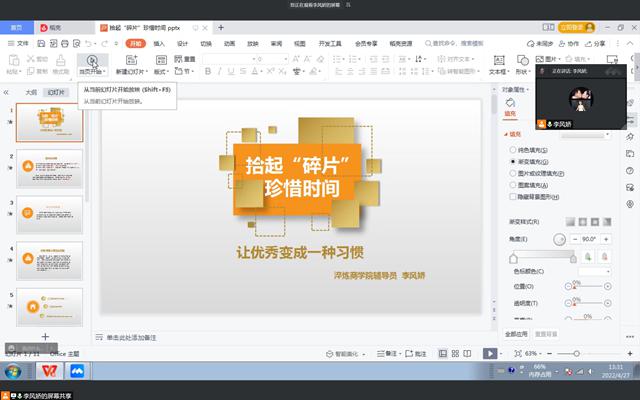
Task: Switch to normal view icon in status bar
Action: coord(443,353)
